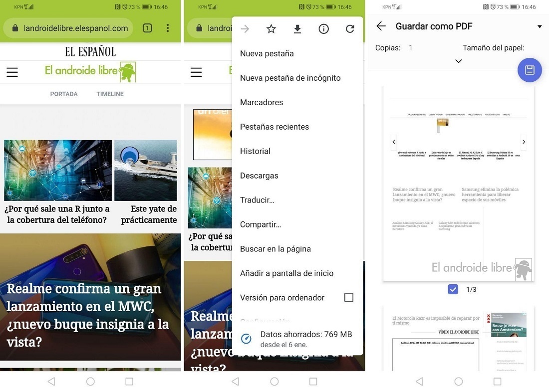Open page info circle icon
This screenshot has height=392, width=549.
coord(323,29)
